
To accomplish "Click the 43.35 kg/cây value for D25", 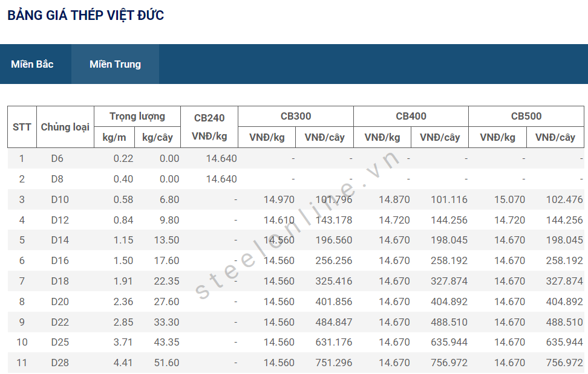I will (x=166, y=342).
